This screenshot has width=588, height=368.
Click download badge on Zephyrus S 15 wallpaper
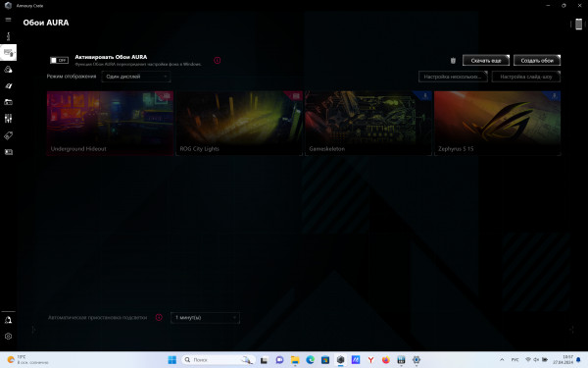tap(555, 96)
